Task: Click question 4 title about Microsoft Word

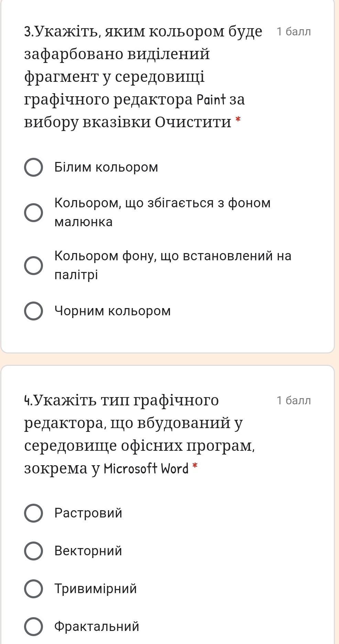Action: 138,434
